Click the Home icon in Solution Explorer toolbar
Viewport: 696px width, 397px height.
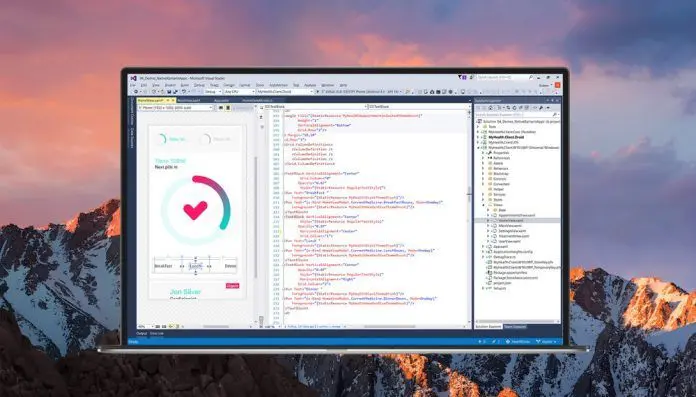click(490, 108)
